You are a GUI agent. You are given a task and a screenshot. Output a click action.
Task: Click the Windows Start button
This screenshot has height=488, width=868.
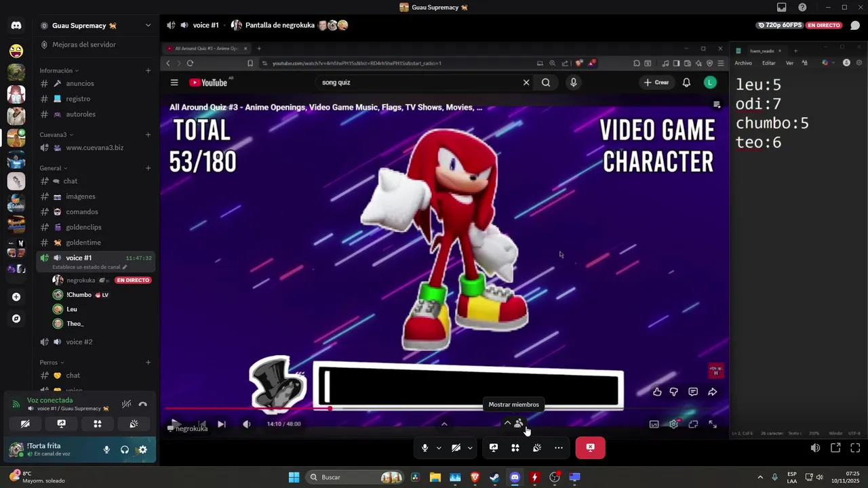click(x=294, y=477)
